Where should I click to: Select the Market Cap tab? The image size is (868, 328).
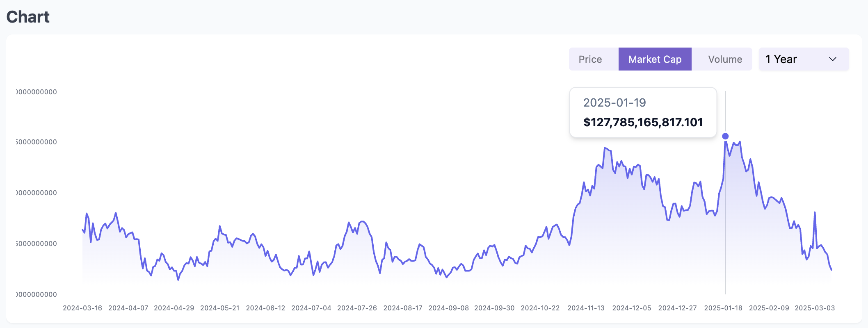tap(655, 59)
